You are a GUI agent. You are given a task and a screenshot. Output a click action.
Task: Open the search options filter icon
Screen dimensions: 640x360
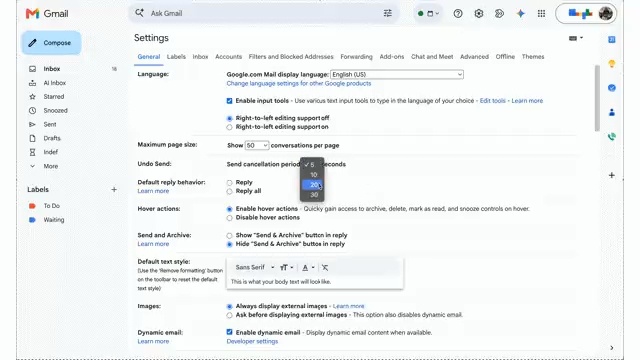click(387, 13)
